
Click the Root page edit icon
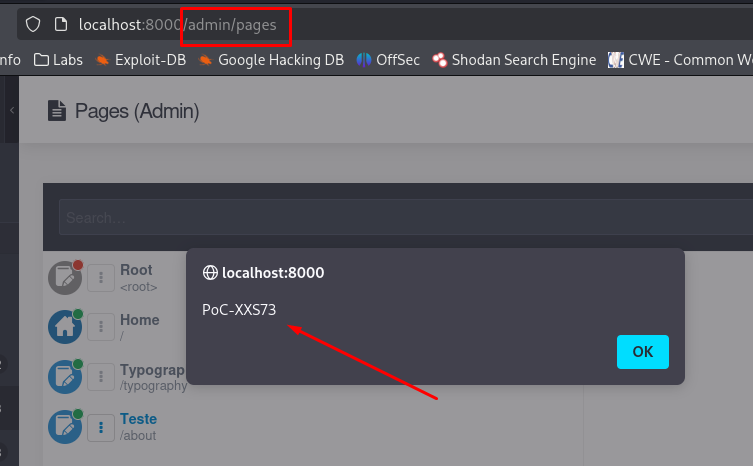click(65, 278)
